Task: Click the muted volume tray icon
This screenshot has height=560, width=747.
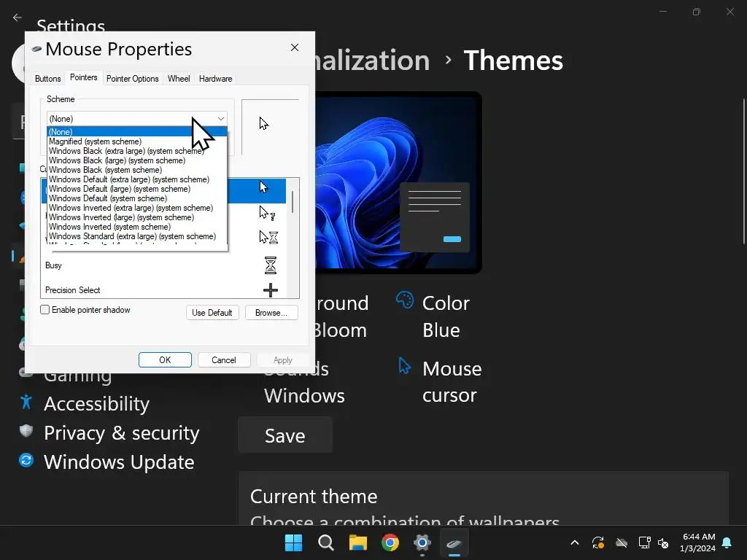Action: (x=662, y=542)
